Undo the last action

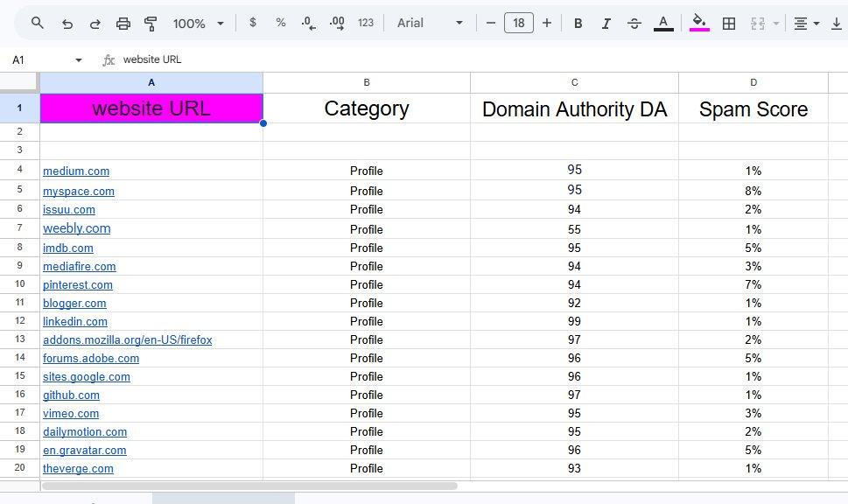click(67, 24)
